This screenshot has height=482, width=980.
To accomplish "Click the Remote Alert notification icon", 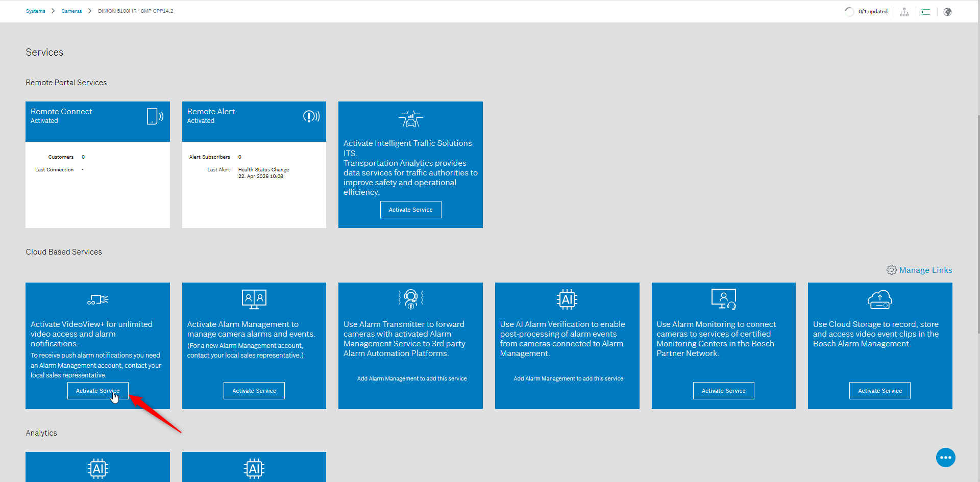I will point(311,116).
